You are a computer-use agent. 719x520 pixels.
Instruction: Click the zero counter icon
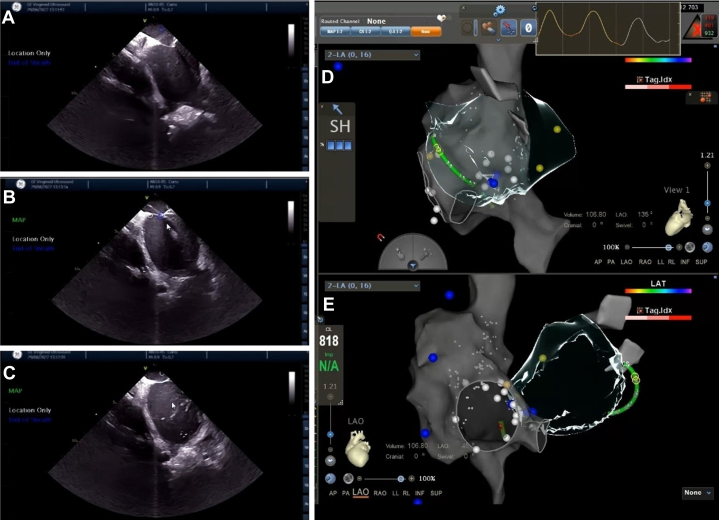528,28
